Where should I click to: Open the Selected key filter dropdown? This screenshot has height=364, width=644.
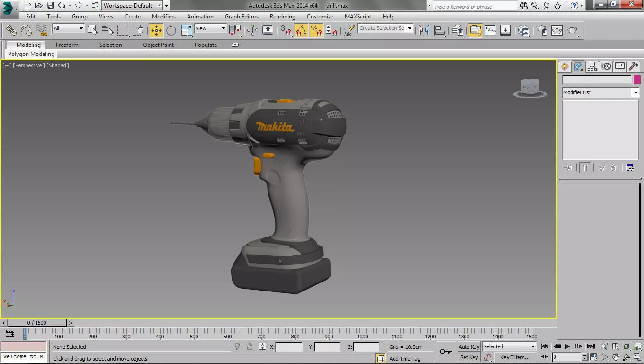pyautogui.click(x=509, y=346)
